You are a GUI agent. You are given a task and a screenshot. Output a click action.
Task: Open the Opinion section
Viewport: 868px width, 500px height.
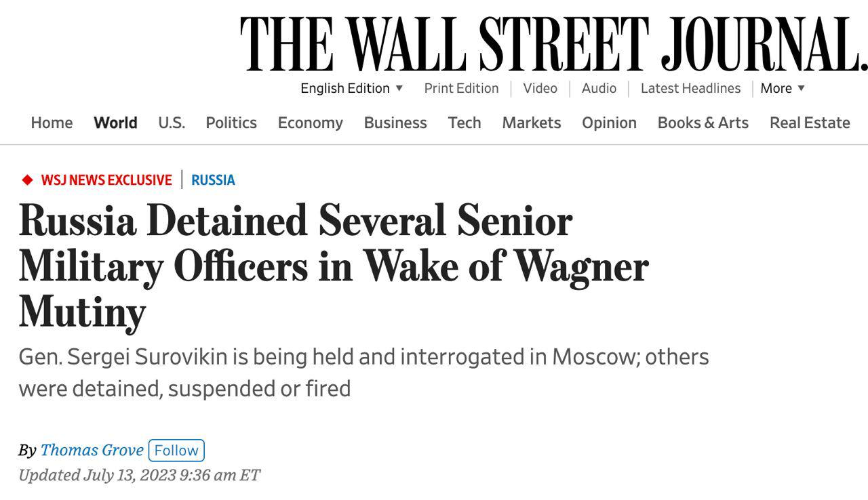[x=609, y=123]
